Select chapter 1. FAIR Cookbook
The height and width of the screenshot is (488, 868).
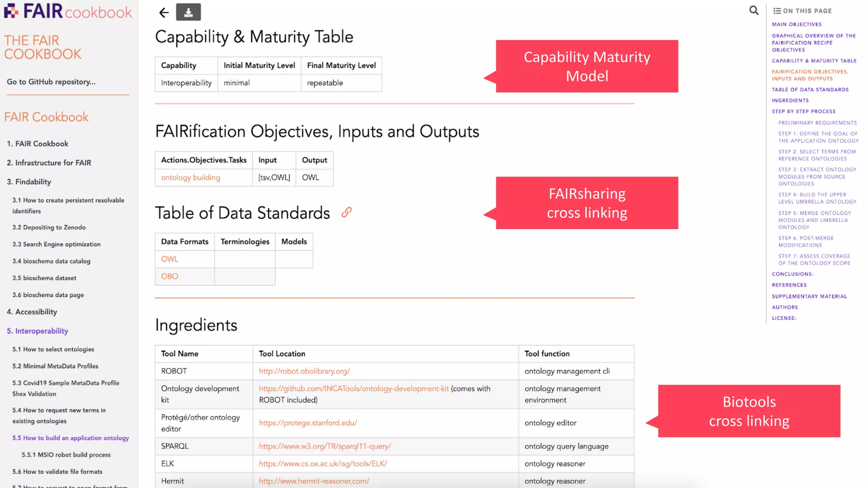[x=38, y=144]
